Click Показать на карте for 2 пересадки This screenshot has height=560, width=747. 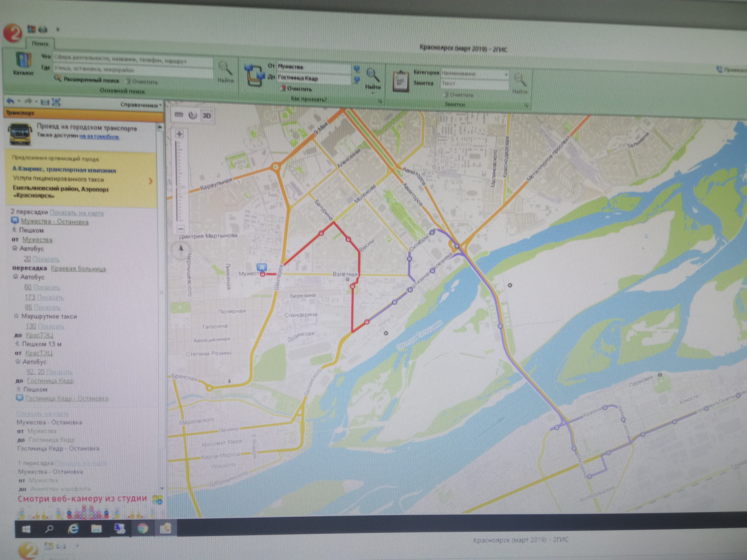point(77,213)
